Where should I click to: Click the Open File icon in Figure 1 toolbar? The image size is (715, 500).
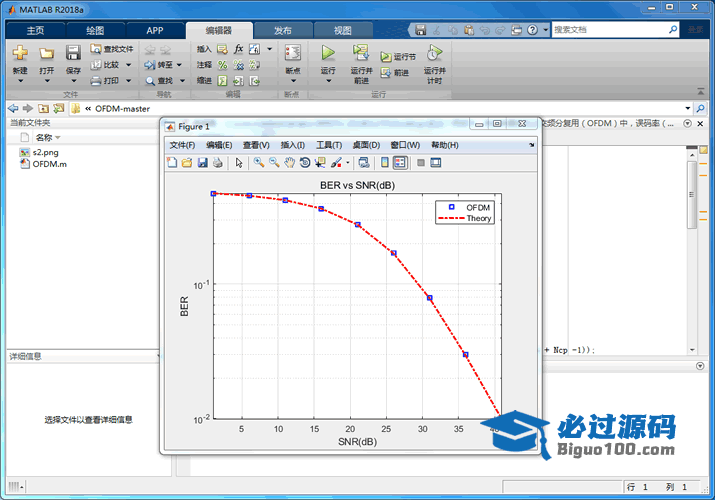pyautogui.click(x=187, y=163)
